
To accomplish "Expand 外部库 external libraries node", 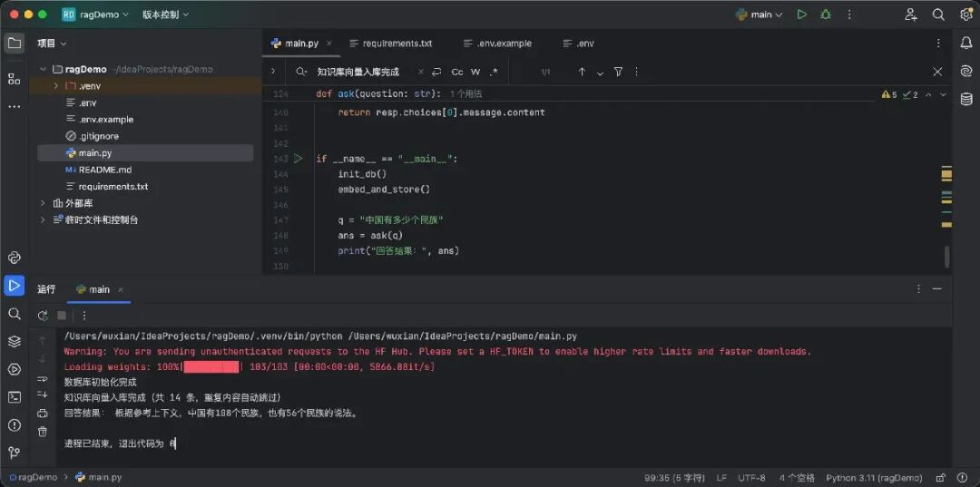I will 43,203.
